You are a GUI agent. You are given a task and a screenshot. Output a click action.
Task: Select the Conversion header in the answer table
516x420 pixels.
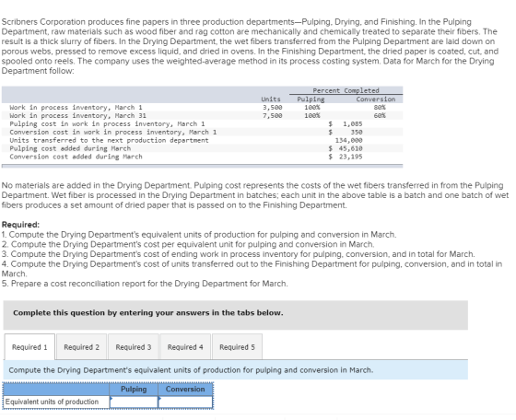(185, 389)
